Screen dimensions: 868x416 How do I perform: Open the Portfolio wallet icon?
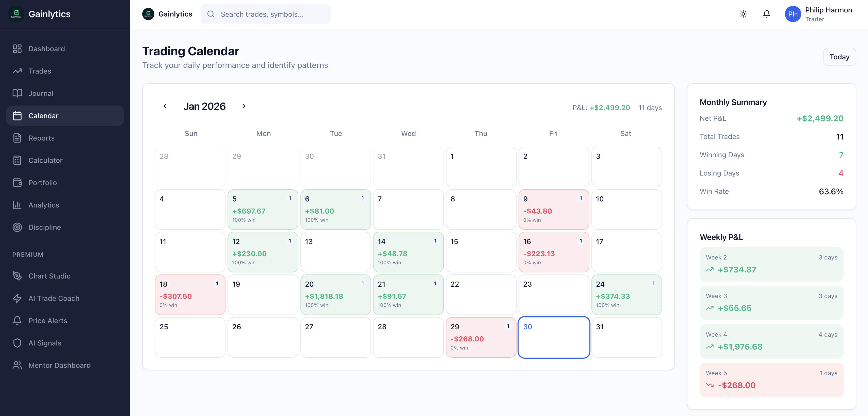[x=17, y=182]
